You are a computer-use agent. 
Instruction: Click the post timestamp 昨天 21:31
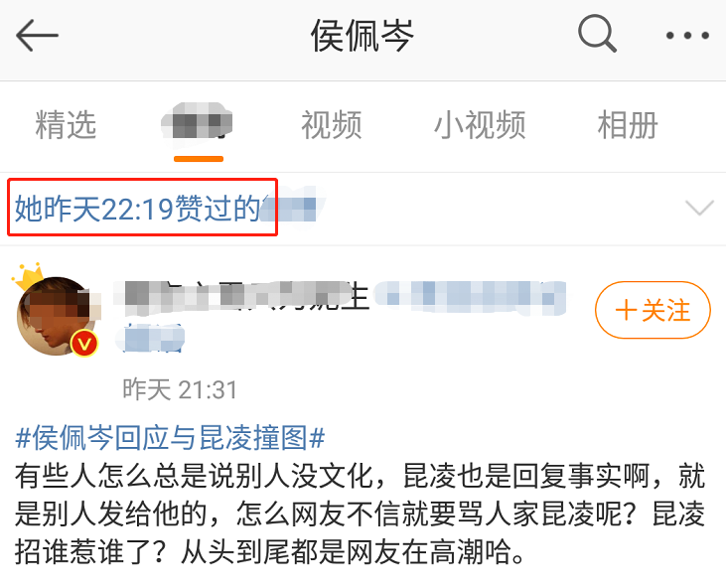click(x=180, y=389)
